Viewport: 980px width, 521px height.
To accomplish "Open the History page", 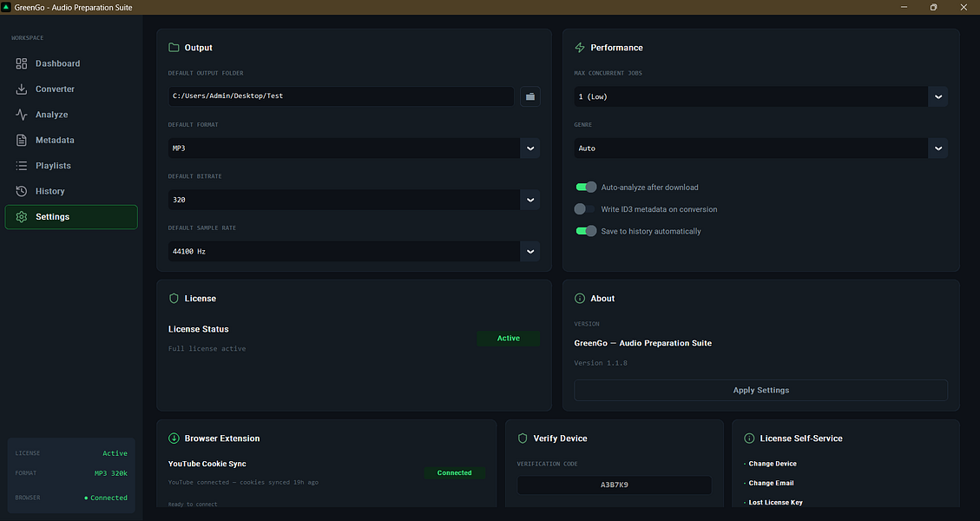I will click(x=71, y=191).
